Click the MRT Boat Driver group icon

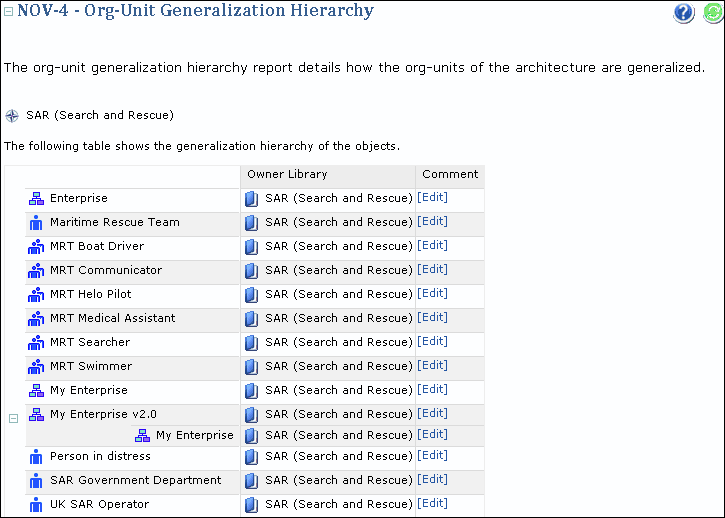pos(36,247)
